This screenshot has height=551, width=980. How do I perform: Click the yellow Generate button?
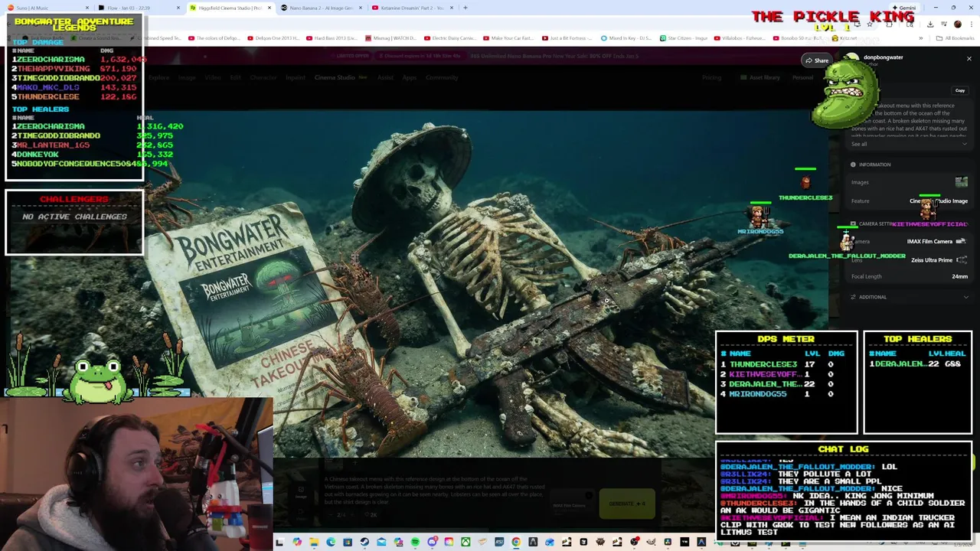coord(627,504)
